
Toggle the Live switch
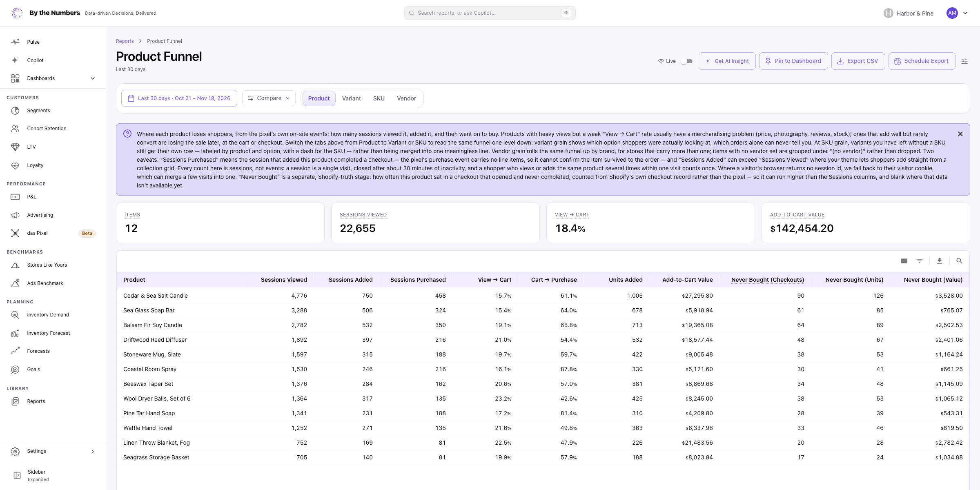[687, 61]
